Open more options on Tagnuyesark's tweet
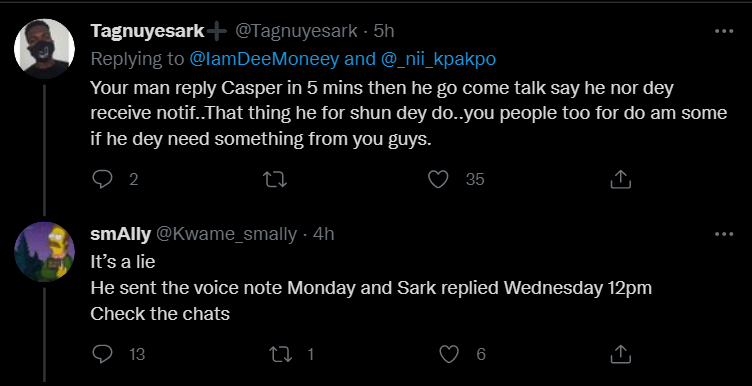Viewport: 752px width, 386px height. tap(724, 31)
